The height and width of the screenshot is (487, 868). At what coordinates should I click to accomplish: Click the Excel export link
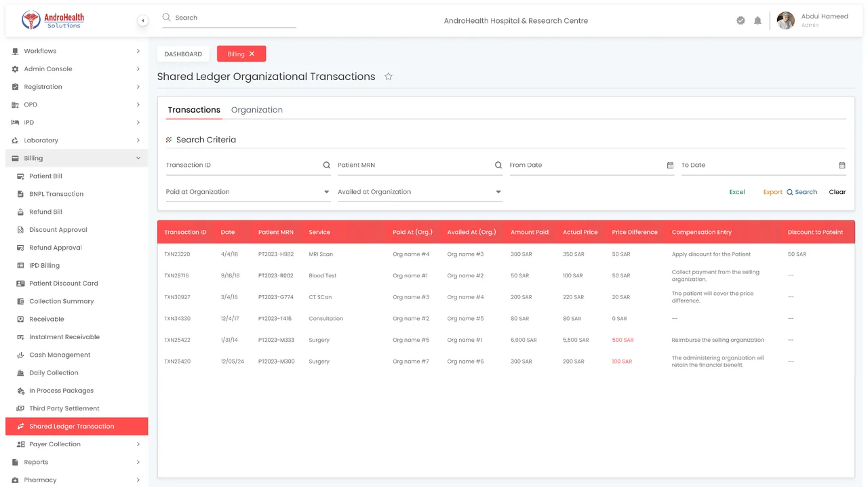[x=737, y=192]
